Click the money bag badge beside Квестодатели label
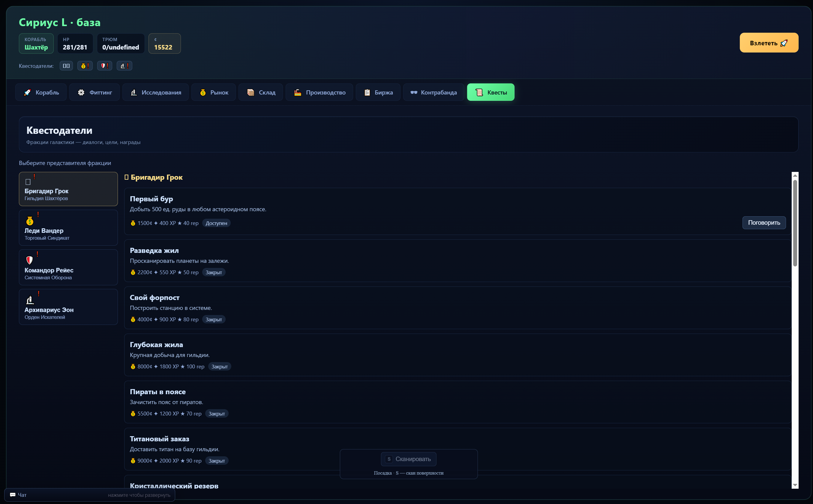The height and width of the screenshot is (504, 813). (85, 66)
